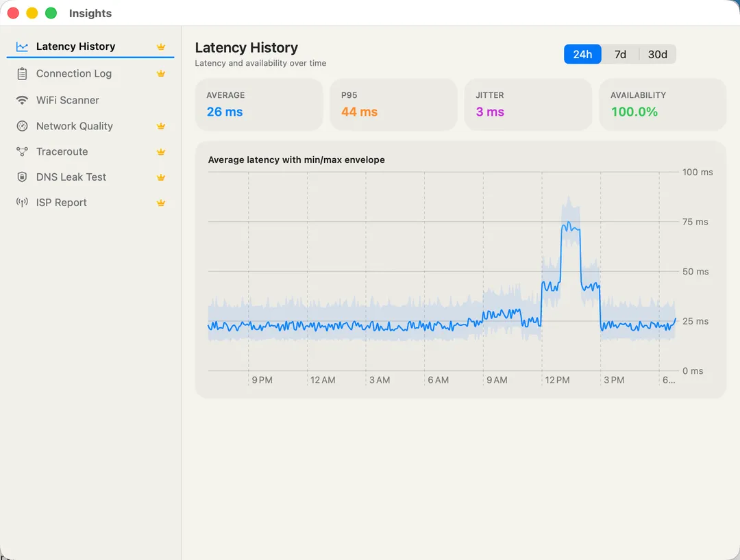The image size is (740, 560).
Task: Minimize the Insights window
Action: [32, 13]
